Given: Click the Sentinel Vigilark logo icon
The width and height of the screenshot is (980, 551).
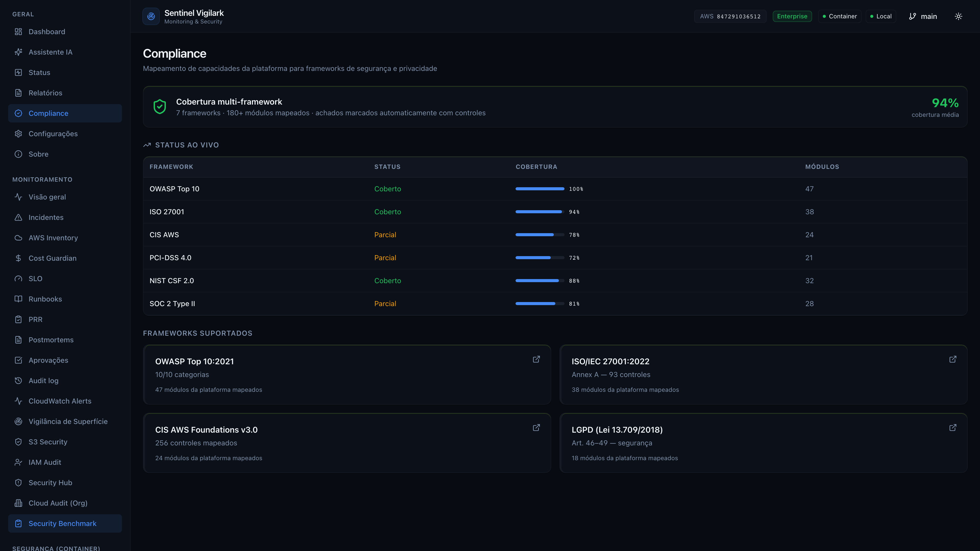Looking at the screenshot, I should coord(151,16).
